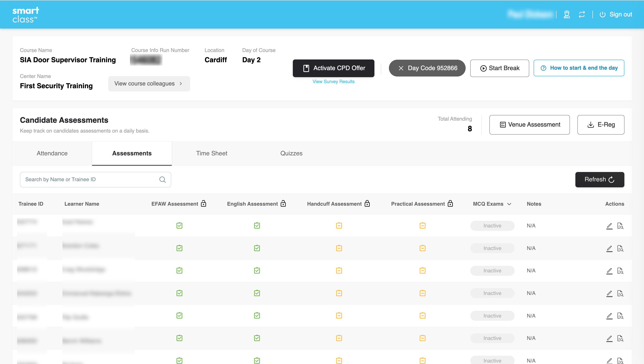Go to the Quizzes tab
The width and height of the screenshot is (644, 364).
(291, 153)
